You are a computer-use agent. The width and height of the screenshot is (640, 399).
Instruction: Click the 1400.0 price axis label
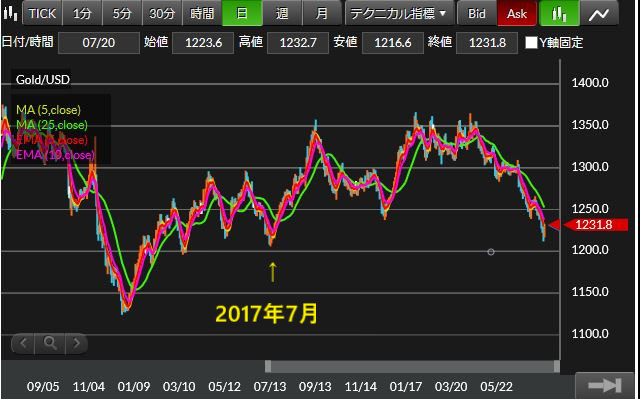tap(590, 83)
